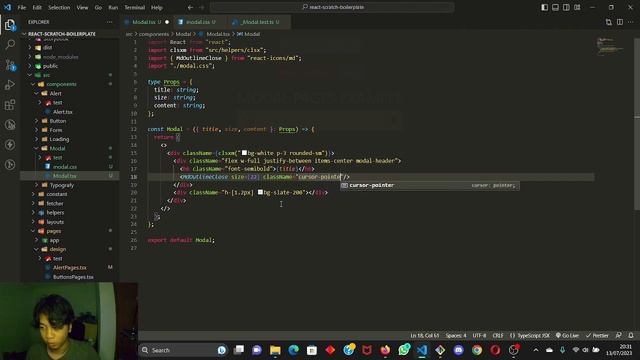Screen dimensions: 640x360
Task: Click the feedback icon in status bar
Action: 619,336
